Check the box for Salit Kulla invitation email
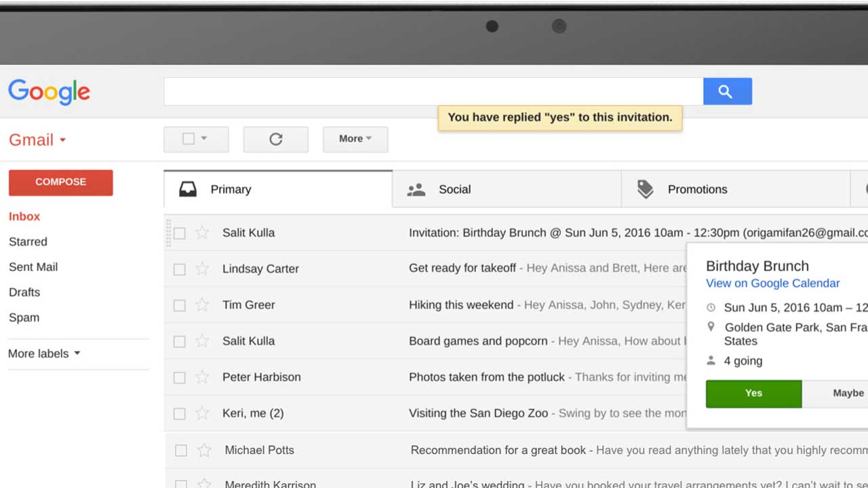 (x=180, y=233)
